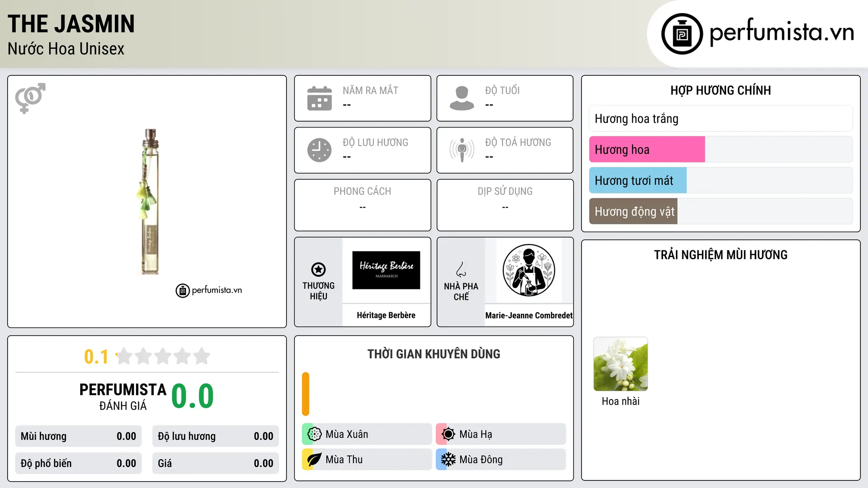The image size is (868, 488).
Task: Click the Nước Hoa Unisex subtitle
Action: point(66,49)
